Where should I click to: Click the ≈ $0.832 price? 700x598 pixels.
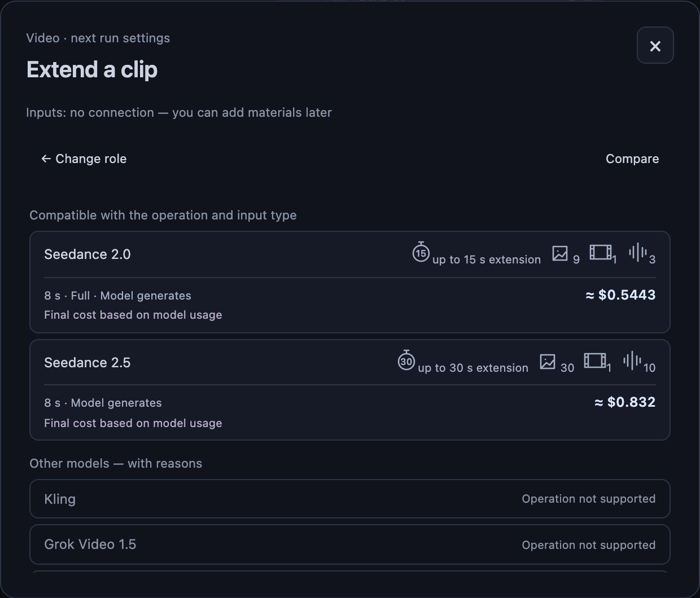[625, 402]
